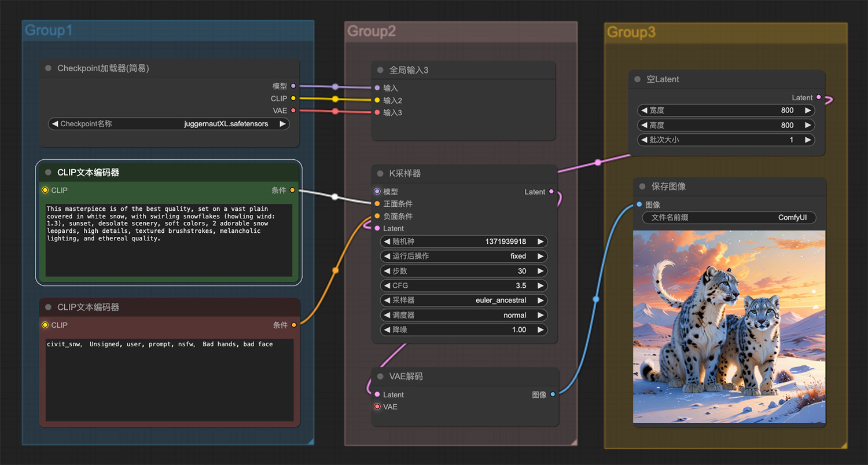Click the 空Latent node collapse dot

(638, 79)
